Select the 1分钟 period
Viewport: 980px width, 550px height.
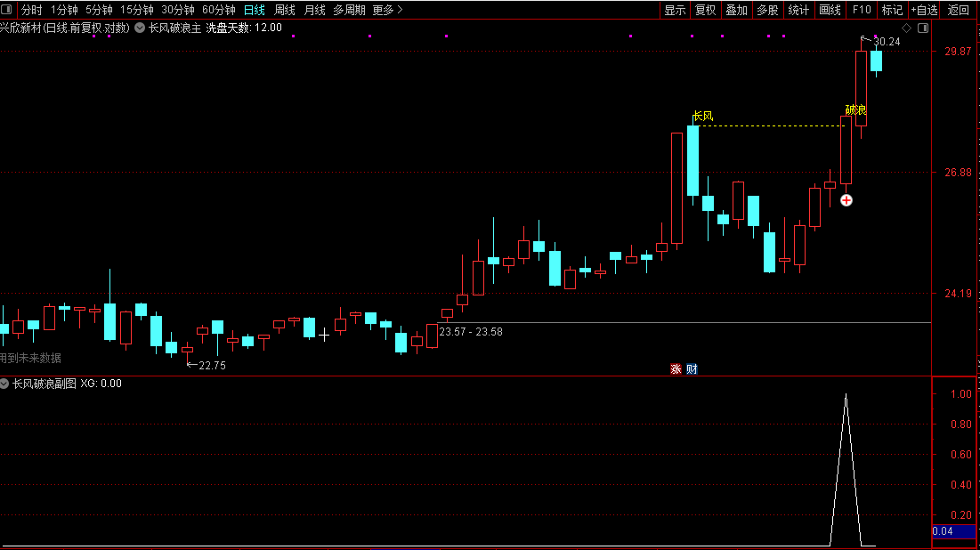[64, 10]
